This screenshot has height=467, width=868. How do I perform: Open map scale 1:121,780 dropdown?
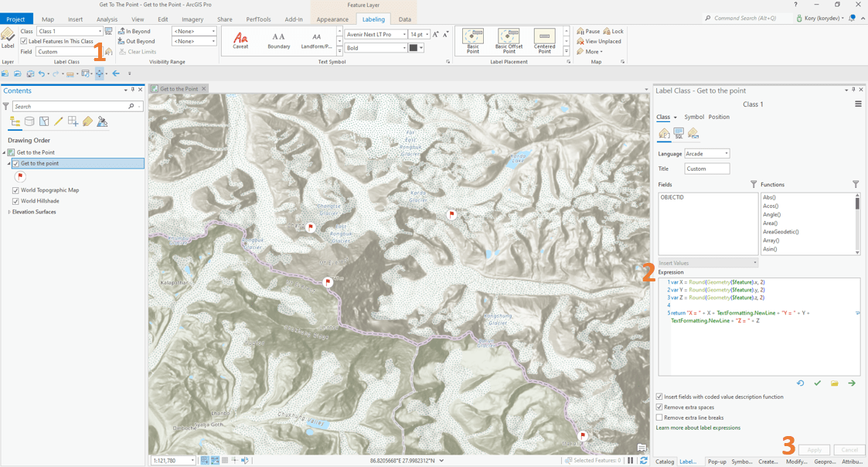tap(173, 460)
